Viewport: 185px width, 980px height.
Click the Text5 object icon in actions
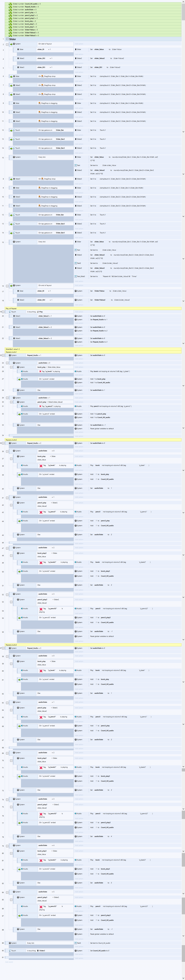coord(76,943)
